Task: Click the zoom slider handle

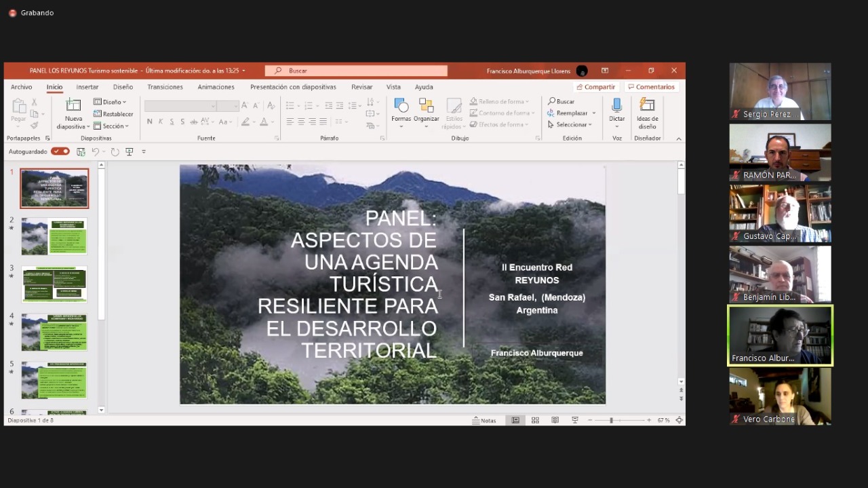Action: [x=611, y=420]
